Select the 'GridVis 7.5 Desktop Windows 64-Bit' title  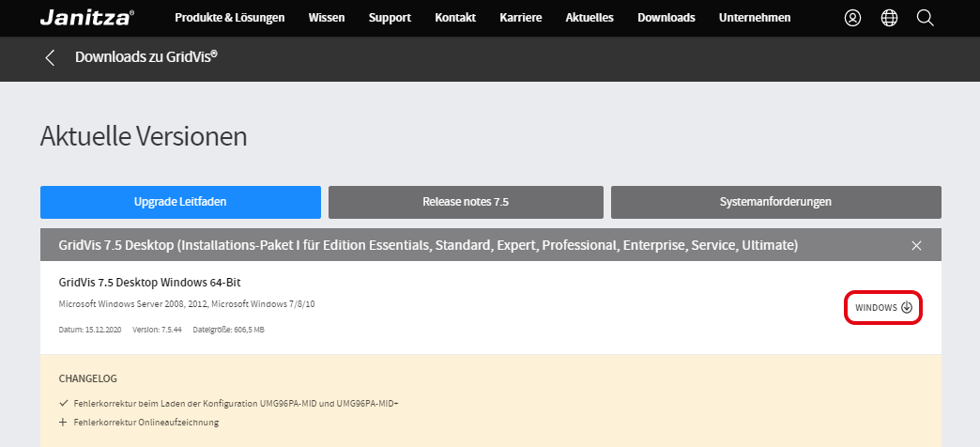coord(149,283)
